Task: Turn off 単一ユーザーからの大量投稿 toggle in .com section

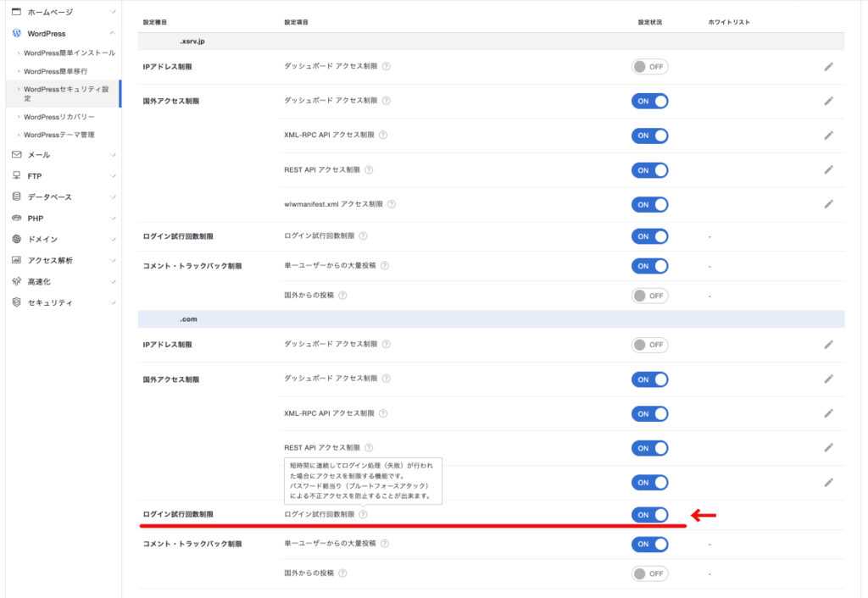Action: (x=650, y=545)
